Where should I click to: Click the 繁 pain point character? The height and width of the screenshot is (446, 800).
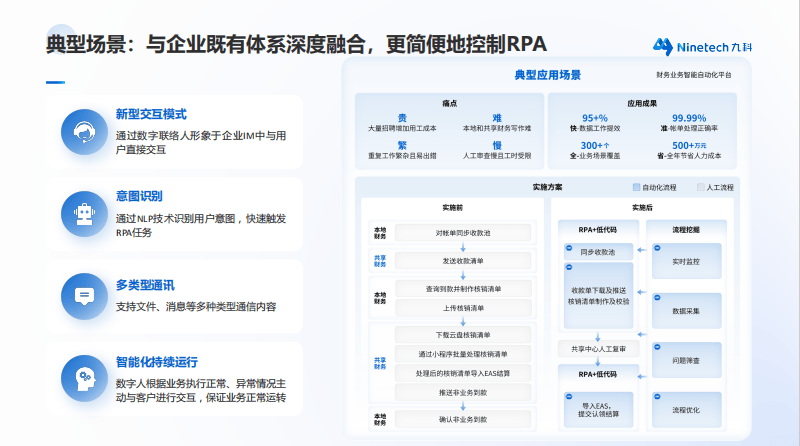[402, 145]
